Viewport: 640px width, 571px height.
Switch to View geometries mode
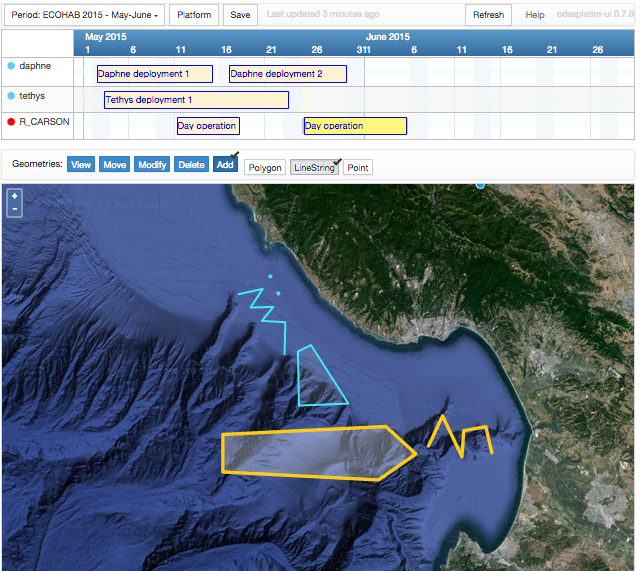(81, 165)
